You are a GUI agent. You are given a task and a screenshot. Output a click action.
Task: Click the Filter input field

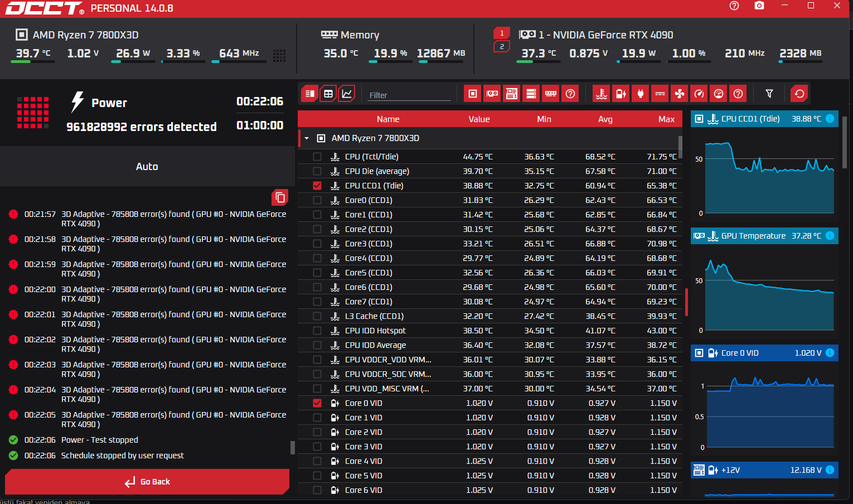(409, 95)
